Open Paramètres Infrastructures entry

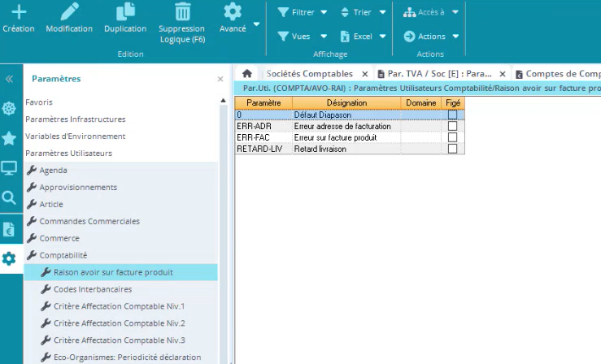point(75,119)
